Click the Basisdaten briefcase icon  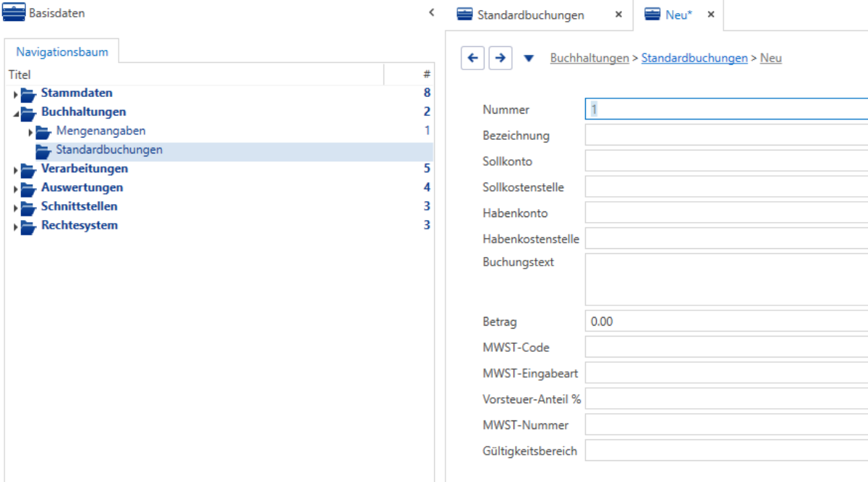(14, 13)
